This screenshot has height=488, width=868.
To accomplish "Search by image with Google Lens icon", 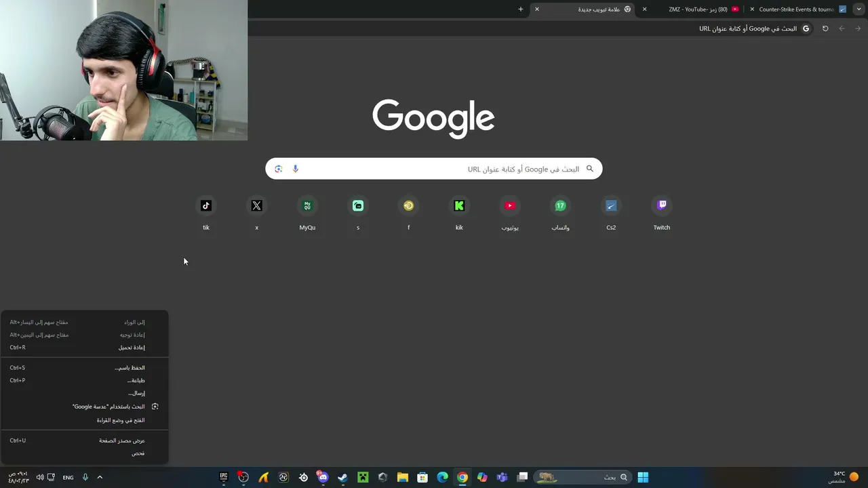I will [278, 169].
